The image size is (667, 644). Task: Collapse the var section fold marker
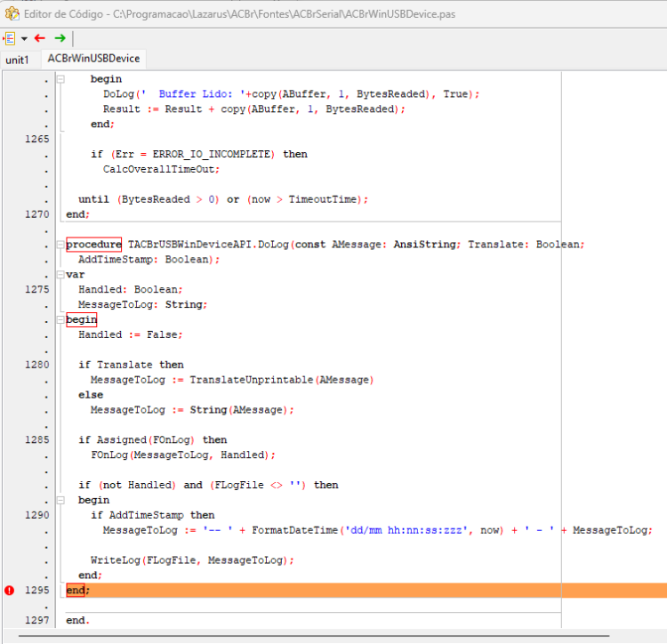pyautogui.click(x=60, y=275)
